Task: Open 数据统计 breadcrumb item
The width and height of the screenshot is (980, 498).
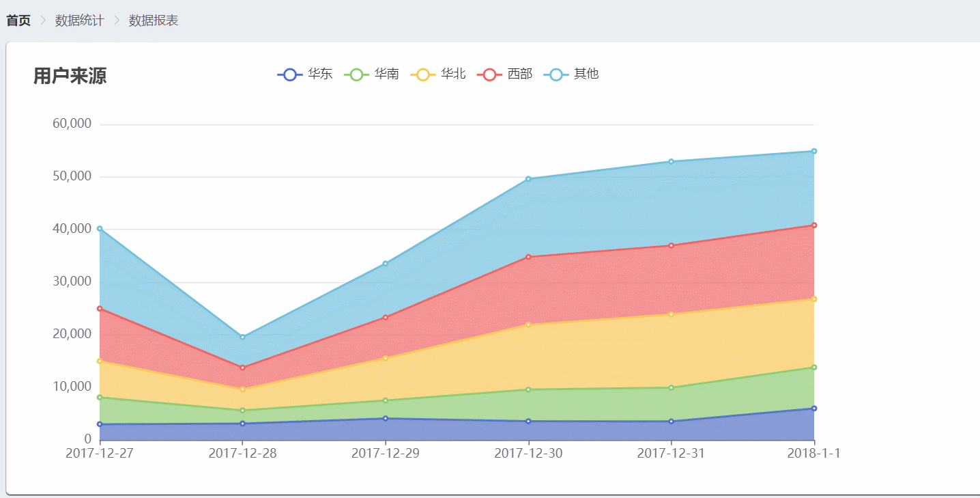Action: pos(79,20)
